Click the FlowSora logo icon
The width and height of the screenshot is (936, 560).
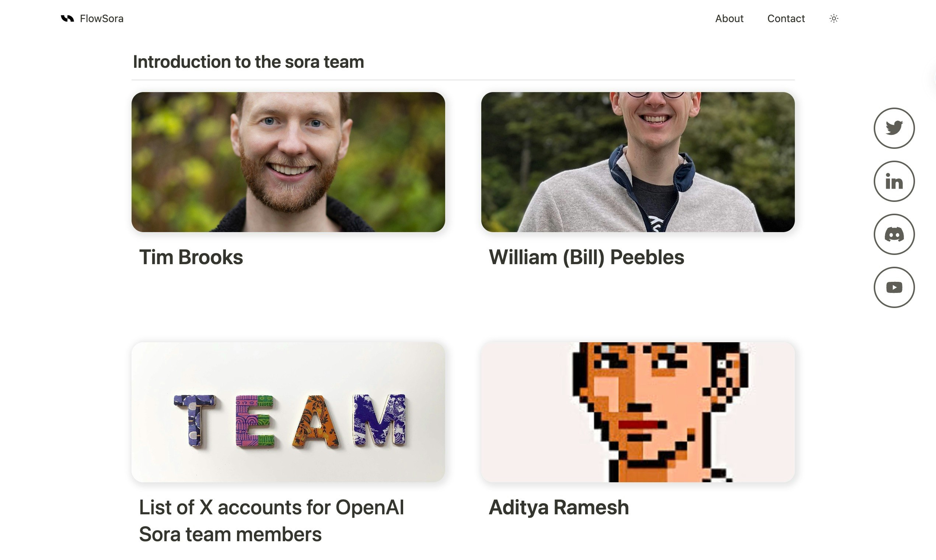[67, 18]
